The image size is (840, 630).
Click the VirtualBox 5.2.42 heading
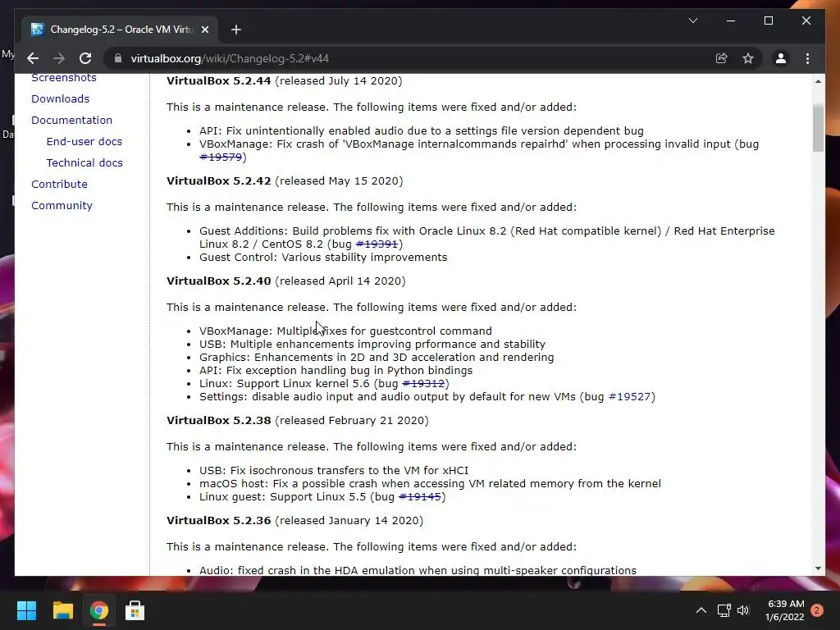[x=218, y=181]
